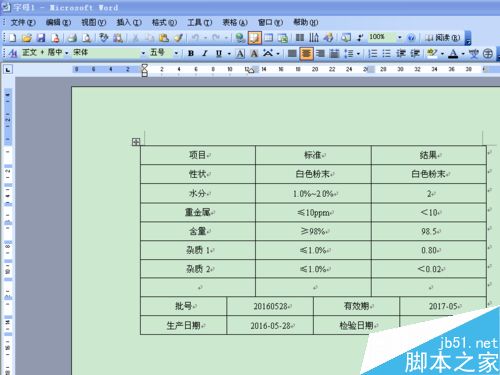Click the Word Help question mark icon

[411, 38]
